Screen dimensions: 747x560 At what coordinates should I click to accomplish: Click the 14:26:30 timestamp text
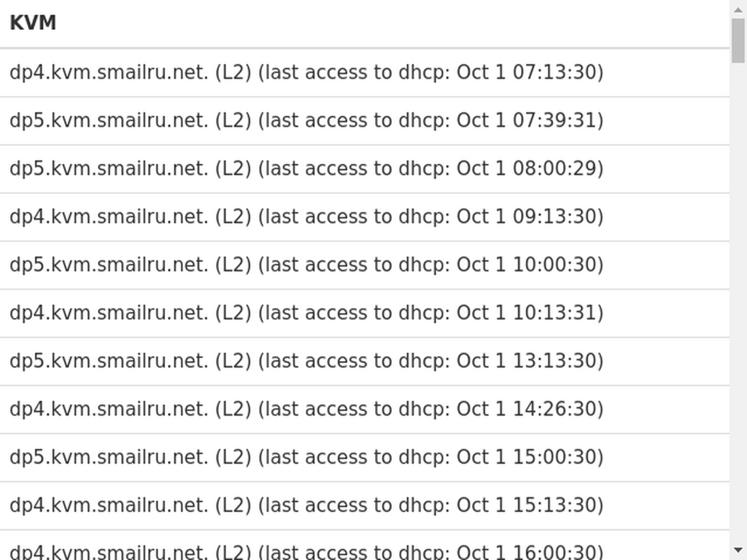click(554, 409)
